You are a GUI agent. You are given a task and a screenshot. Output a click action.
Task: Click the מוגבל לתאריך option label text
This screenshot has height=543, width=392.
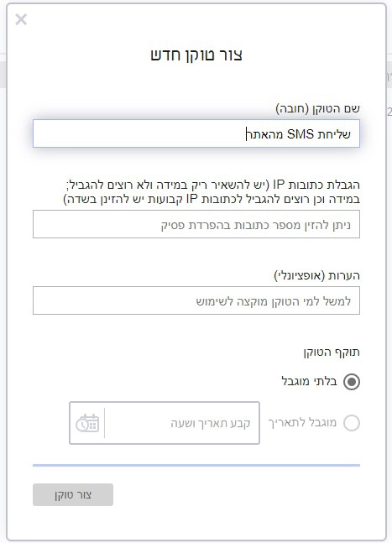tap(302, 423)
